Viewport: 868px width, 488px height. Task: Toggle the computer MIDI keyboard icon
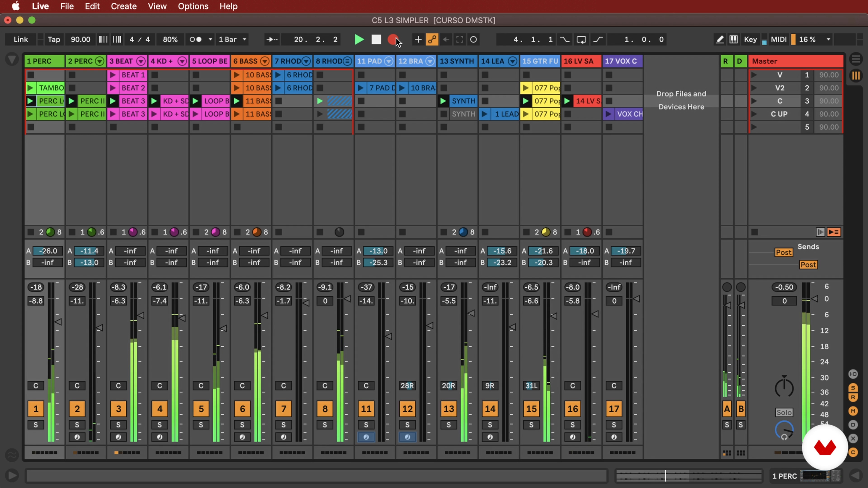point(734,39)
